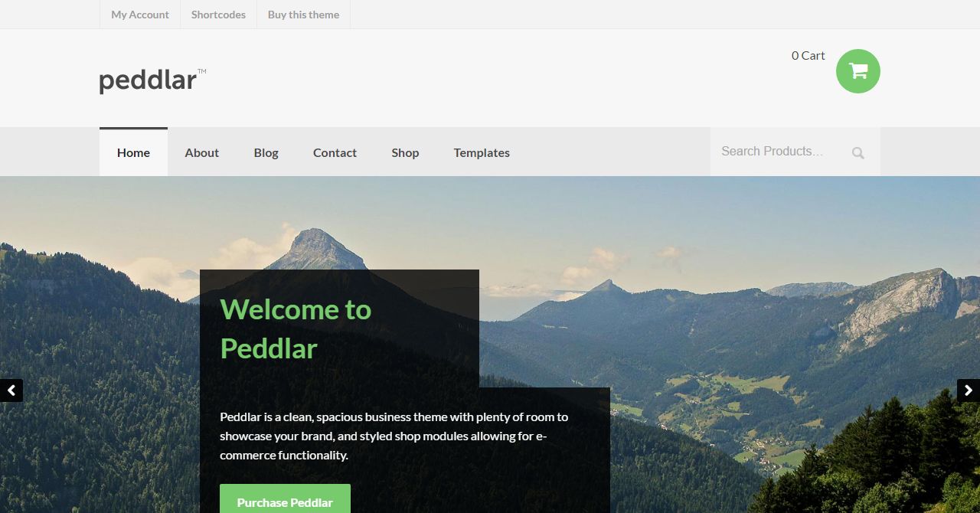This screenshot has width=980, height=513.
Task: Follow the Buy this theme link
Action: (303, 15)
